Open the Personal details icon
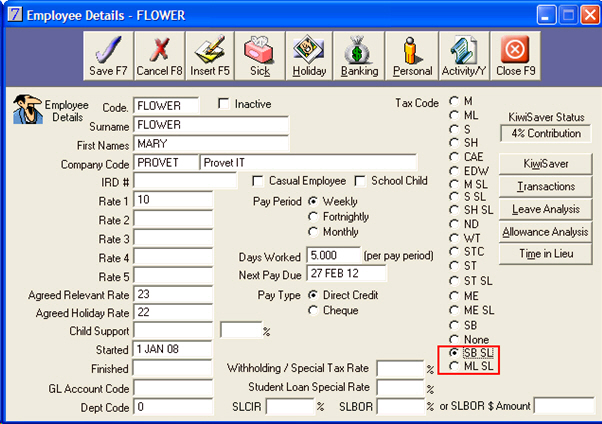The width and height of the screenshot is (602, 424). [412, 56]
